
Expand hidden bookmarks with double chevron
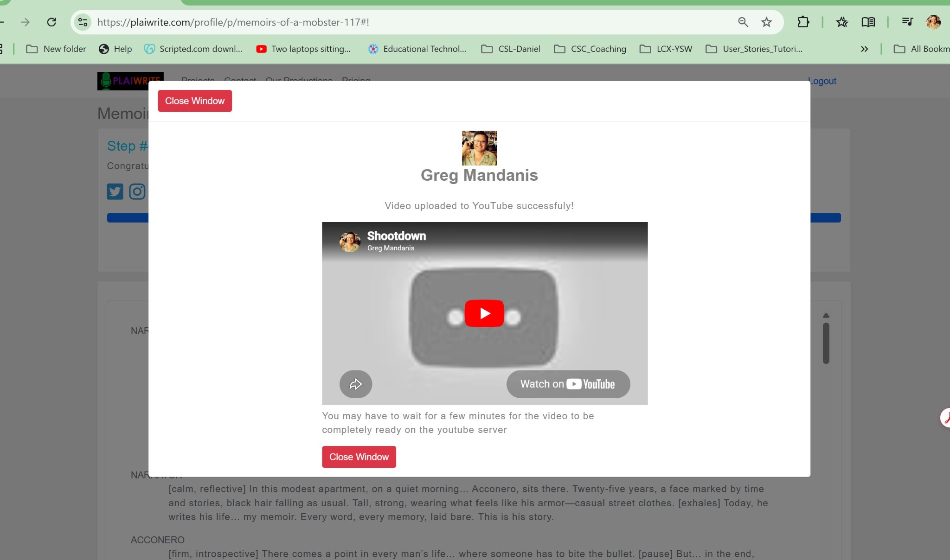pos(864,49)
